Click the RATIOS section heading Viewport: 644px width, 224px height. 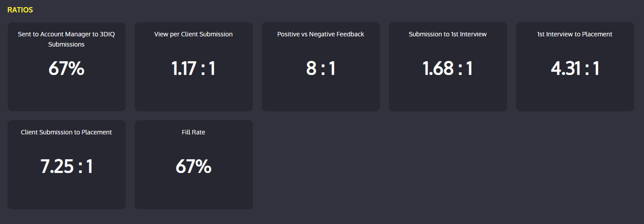(20, 10)
